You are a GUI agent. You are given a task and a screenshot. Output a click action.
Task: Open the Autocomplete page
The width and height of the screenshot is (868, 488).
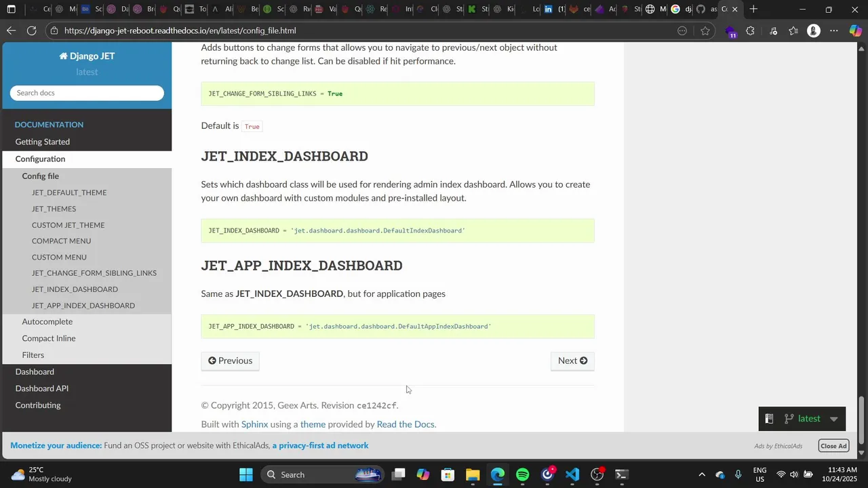[47, 321]
